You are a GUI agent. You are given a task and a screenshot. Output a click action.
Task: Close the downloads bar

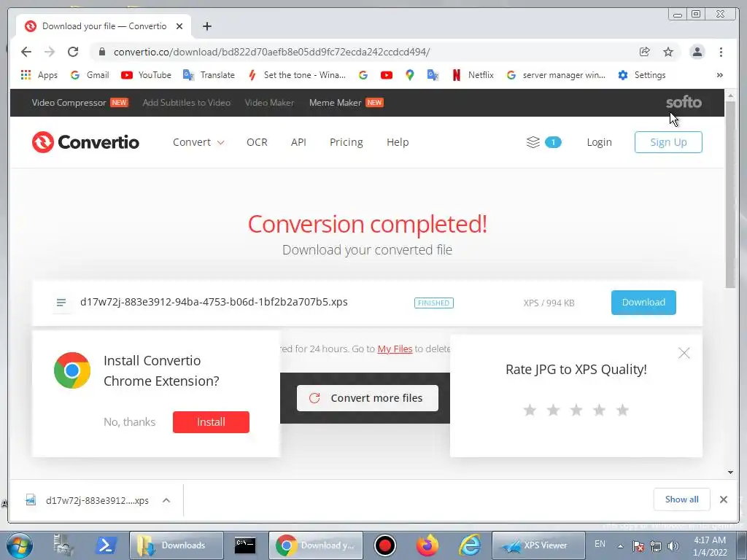click(723, 499)
